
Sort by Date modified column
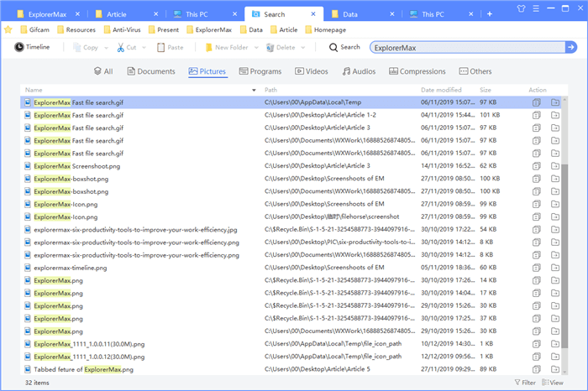[x=441, y=90]
